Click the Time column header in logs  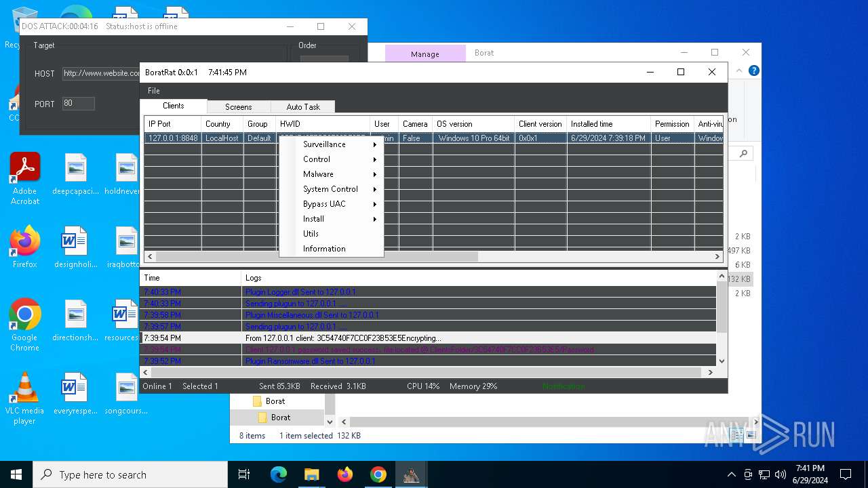pos(190,278)
